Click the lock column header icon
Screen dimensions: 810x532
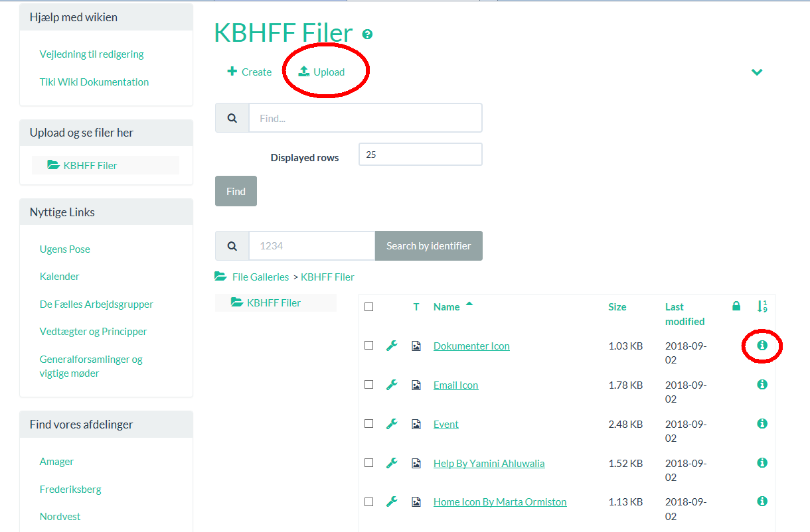(x=736, y=306)
